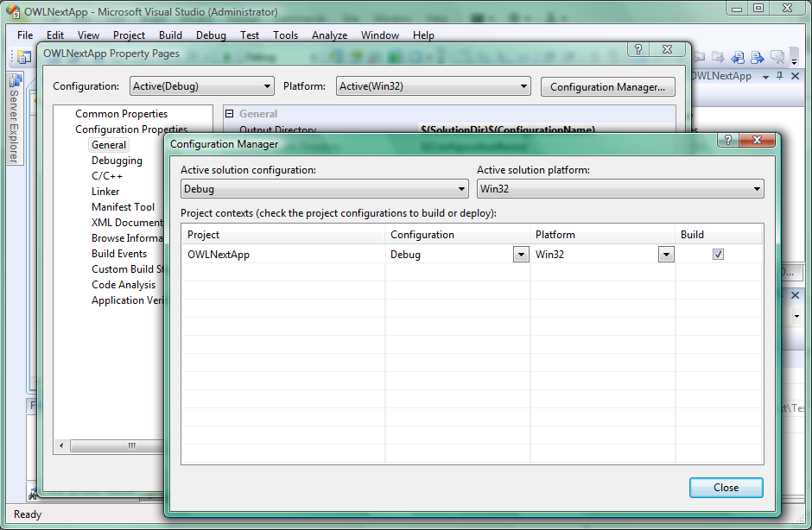Screen dimensions: 812x530
Task: Toggle auto-hide pin on OWLNextApp panel
Action: coord(780,76)
